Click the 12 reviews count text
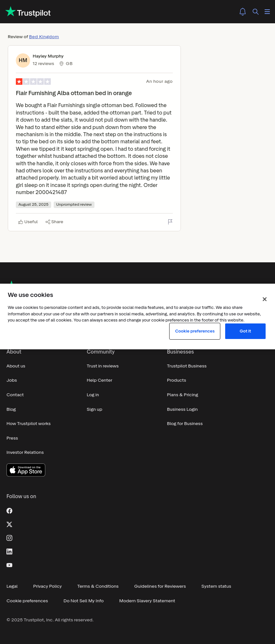 [x=43, y=64]
